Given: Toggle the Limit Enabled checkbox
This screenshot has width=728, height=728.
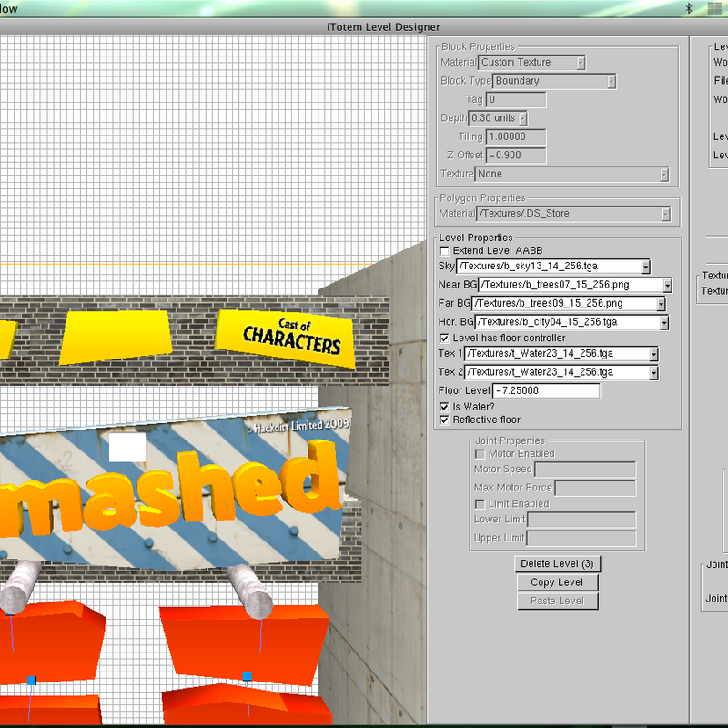Looking at the screenshot, I should pyautogui.click(x=480, y=504).
